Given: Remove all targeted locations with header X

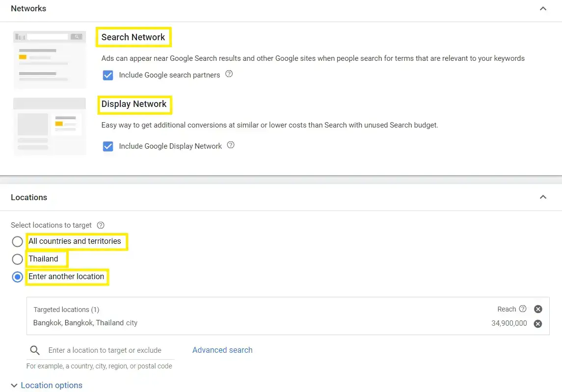Looking at the screenshot, I should click(x=538, y=309).
